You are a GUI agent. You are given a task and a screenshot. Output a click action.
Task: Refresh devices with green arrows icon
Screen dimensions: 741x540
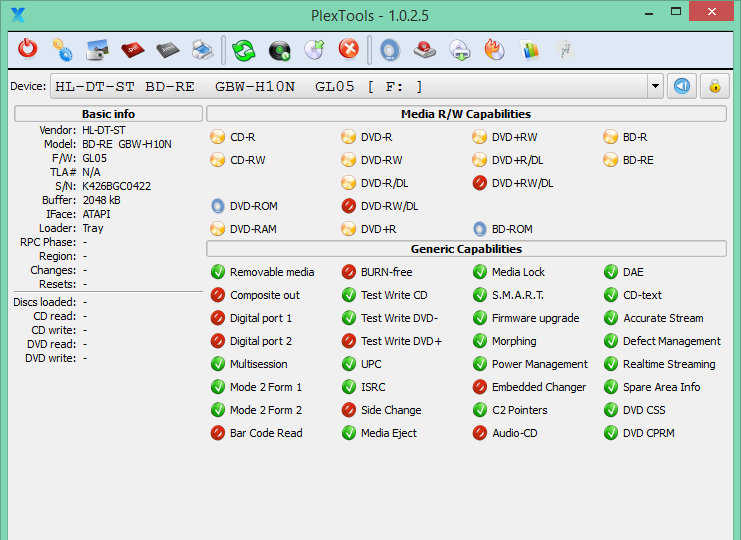(243, 50)
